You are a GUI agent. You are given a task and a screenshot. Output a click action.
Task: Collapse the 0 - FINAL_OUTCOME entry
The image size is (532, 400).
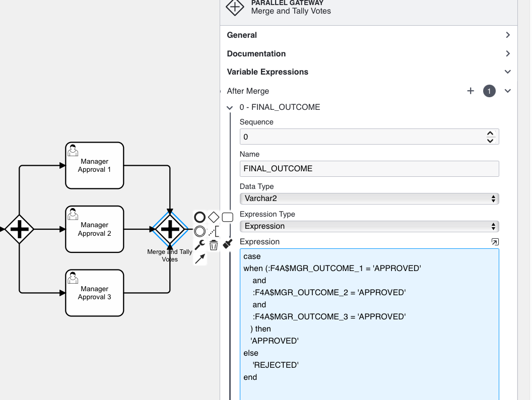(x=230, y=107)
